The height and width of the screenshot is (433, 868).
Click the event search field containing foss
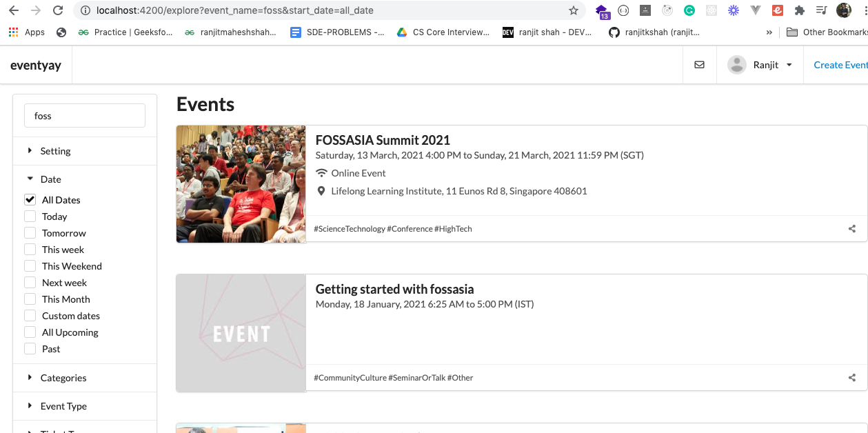[x=85, y=116]
